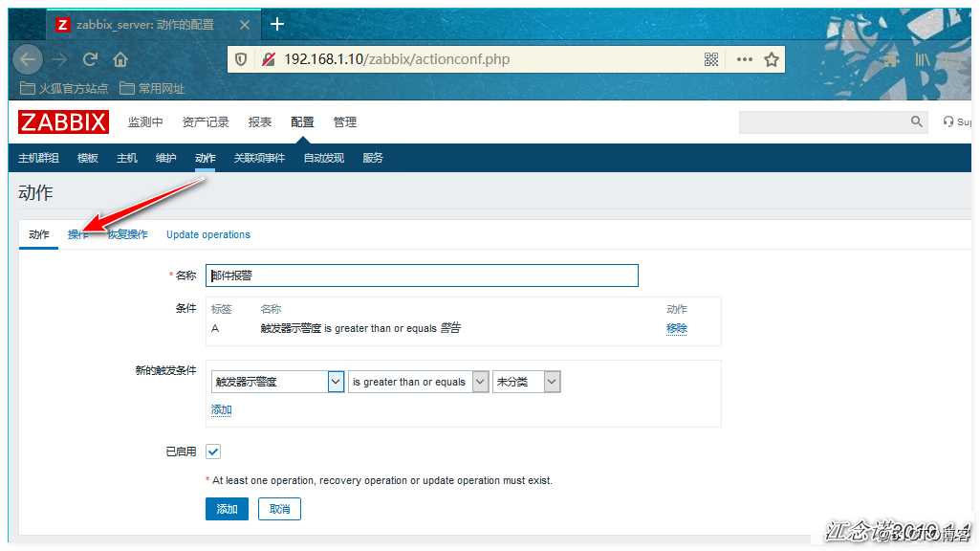Reload the page with the refresh icon
Image resolution: width=980 pixels, height=551 pixels.
click(x=89, y=58)
